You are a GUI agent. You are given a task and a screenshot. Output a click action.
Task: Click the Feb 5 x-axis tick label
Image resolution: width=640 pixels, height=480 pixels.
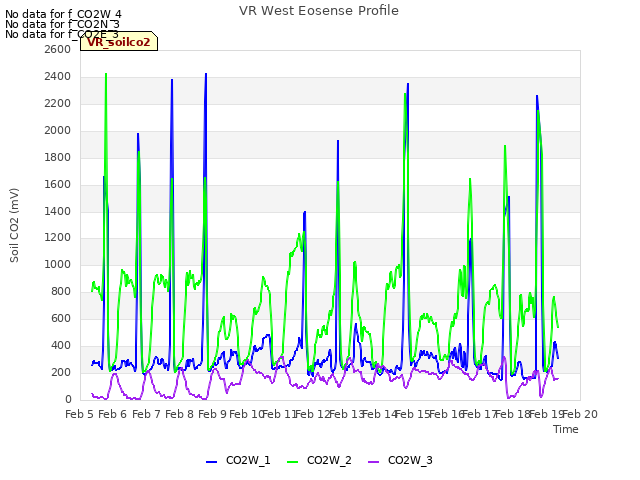coord(80,414)
